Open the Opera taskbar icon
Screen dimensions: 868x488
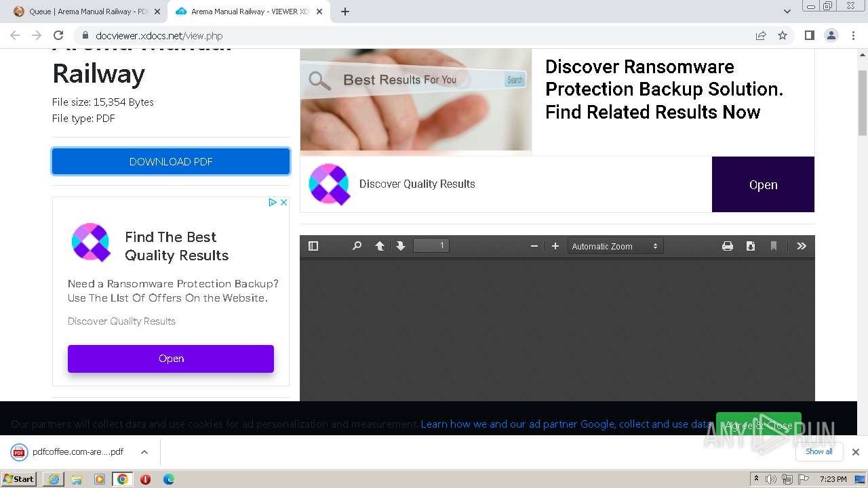click(x=145, y=479)
